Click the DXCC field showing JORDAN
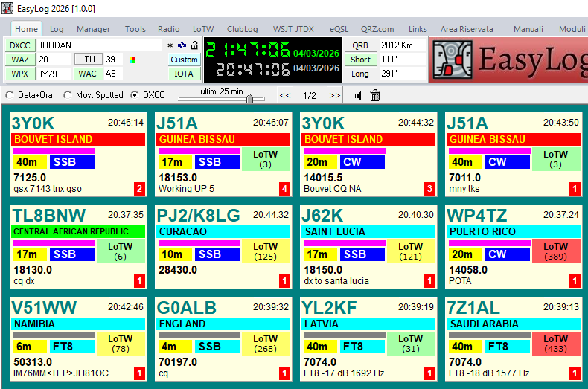 (x=100, y=45)
